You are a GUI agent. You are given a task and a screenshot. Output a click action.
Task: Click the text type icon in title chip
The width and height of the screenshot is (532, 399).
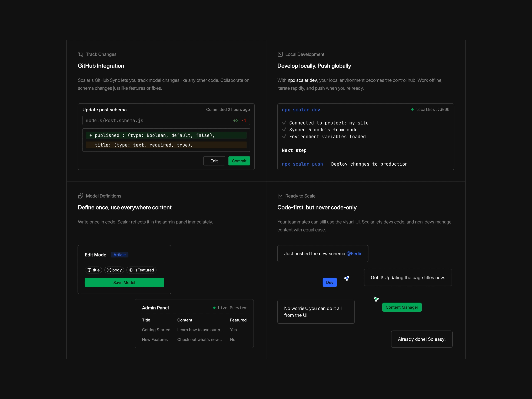[x=89, y=270]
